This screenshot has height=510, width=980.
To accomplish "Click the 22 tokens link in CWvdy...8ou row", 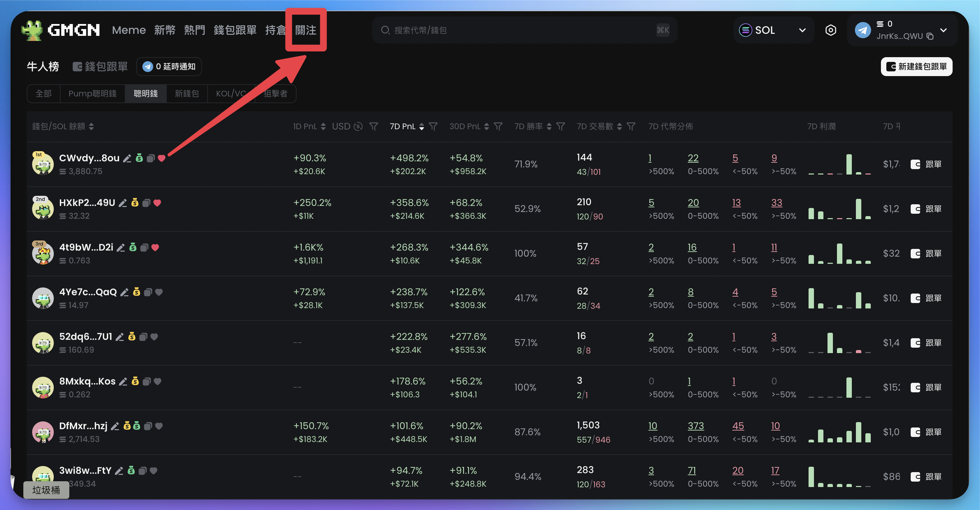I will (x=693, y=158).
